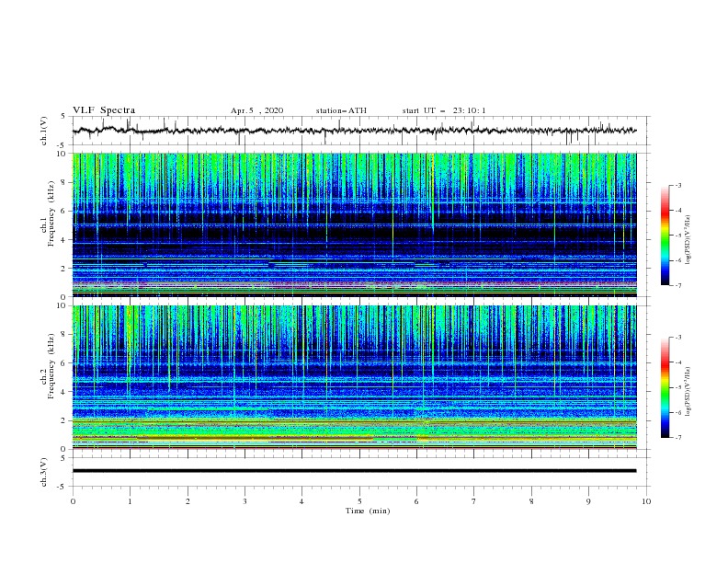The image size is (728, 563).
Task: Select time tick label '6' on x-axis
Action: tap(416, 501)
